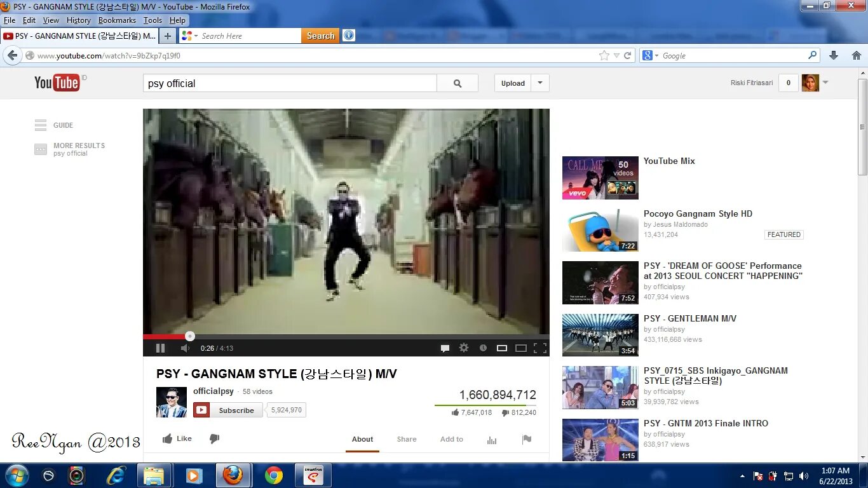Screen dimensions: 868x488
Task: Enter fullscreen mode on the player
Action: pos(541,348)
